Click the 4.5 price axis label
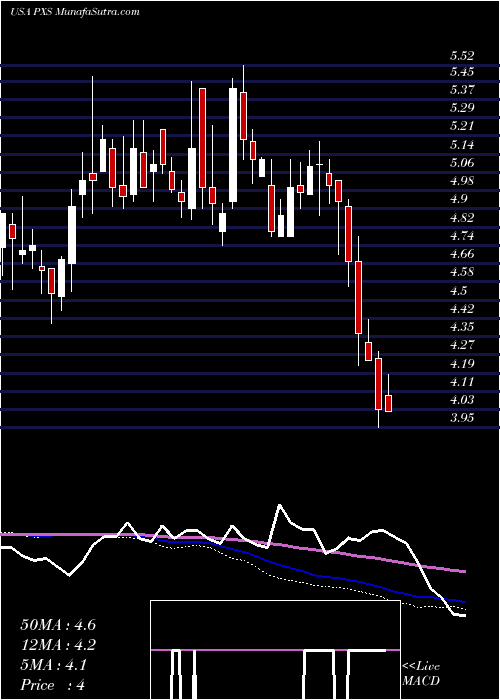The height and width of the screenshot is (700, 500). coord(458,291)
